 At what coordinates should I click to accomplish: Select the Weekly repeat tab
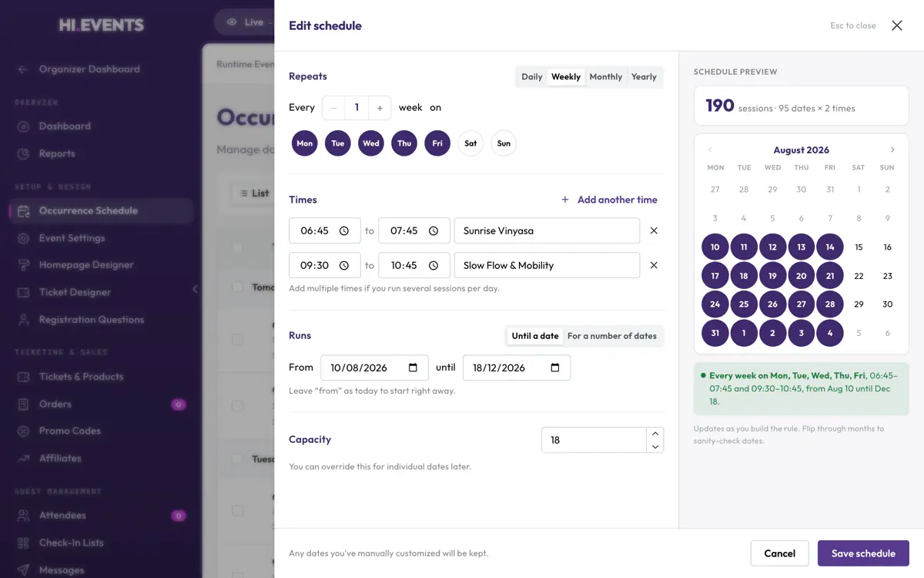(x=566, y=77)
